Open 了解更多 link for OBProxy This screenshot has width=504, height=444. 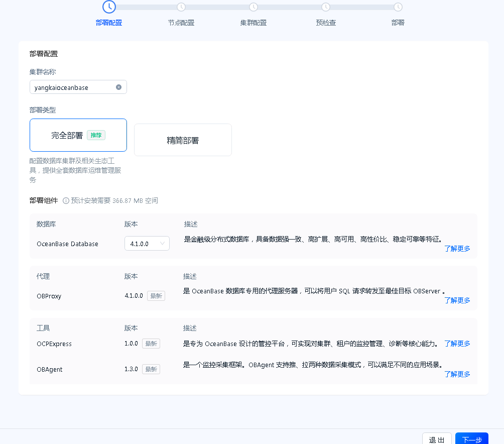pos(457,300)
